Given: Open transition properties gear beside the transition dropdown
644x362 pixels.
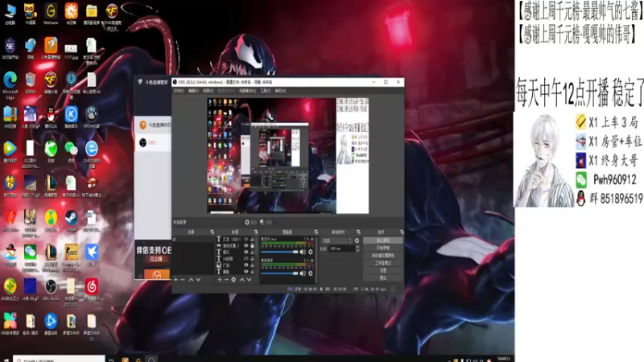Looking at the screenshot, I should (x=357, y=241).
